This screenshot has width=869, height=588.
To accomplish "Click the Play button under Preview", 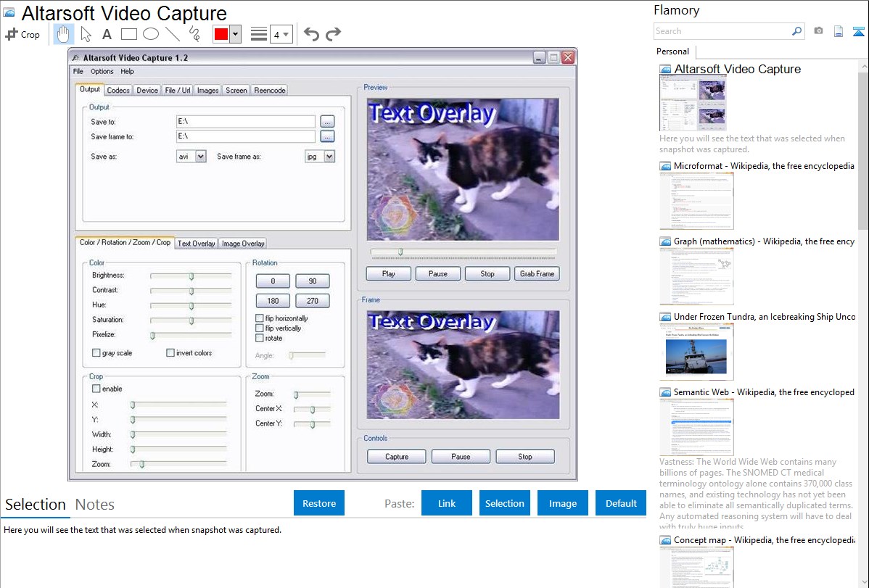I will pyautogui.click(x=389, y=274).
